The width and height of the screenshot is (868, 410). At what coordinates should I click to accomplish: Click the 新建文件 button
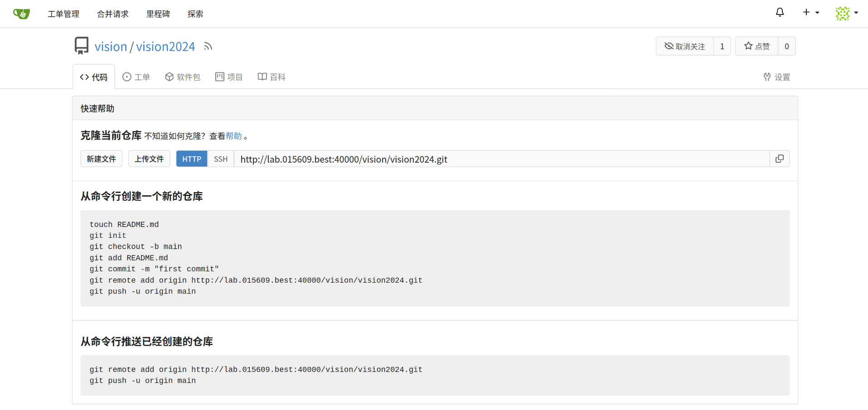[101, 159]
